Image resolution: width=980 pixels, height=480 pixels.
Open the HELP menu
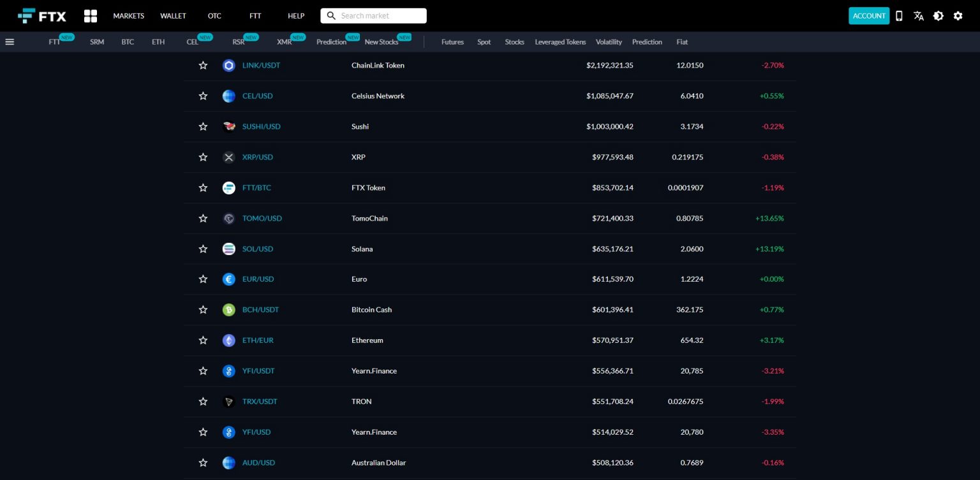click(x=296, y=16)
